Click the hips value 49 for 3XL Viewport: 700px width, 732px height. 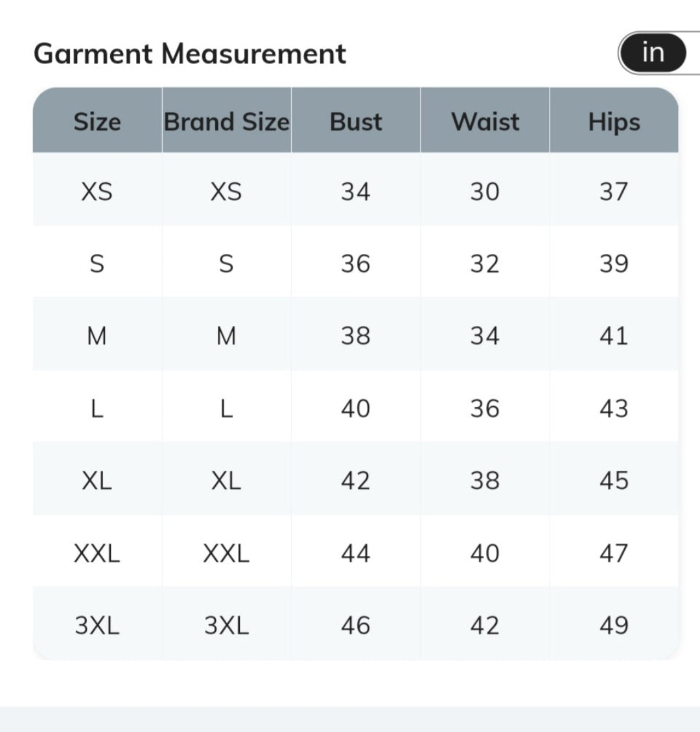coord(614,625)
